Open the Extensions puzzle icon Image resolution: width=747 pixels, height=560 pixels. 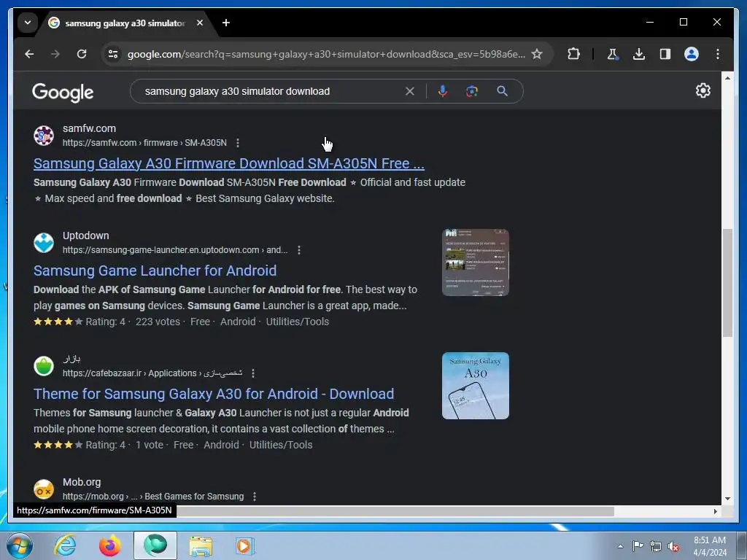pos(573,54)
